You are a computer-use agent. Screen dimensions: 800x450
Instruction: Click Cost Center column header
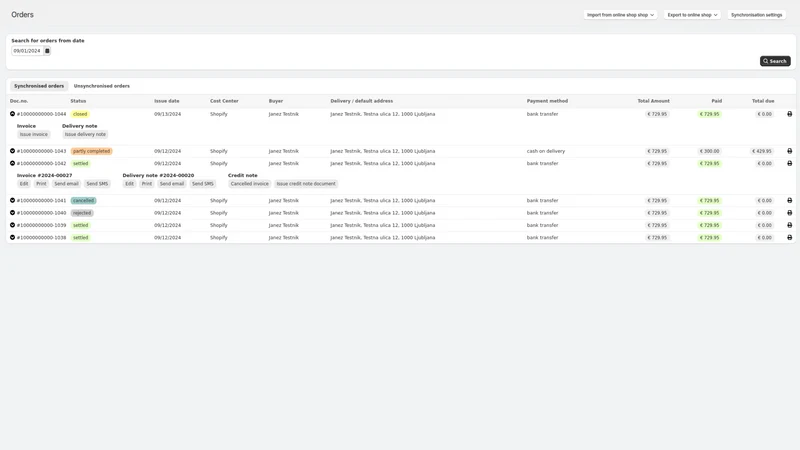(224, 101)
